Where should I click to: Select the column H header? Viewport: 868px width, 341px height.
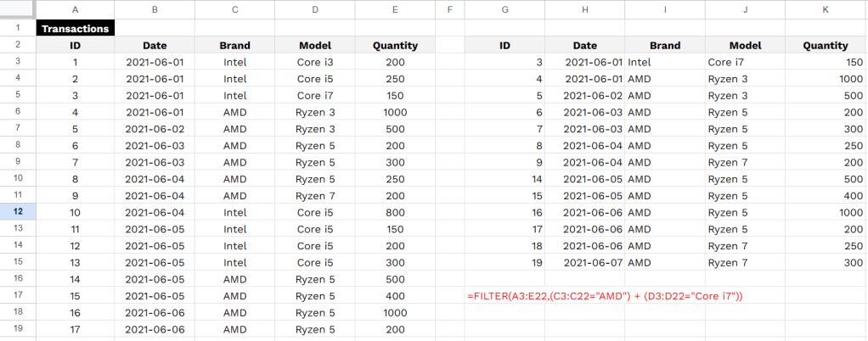pyautogui.click(x=585, y=9)
